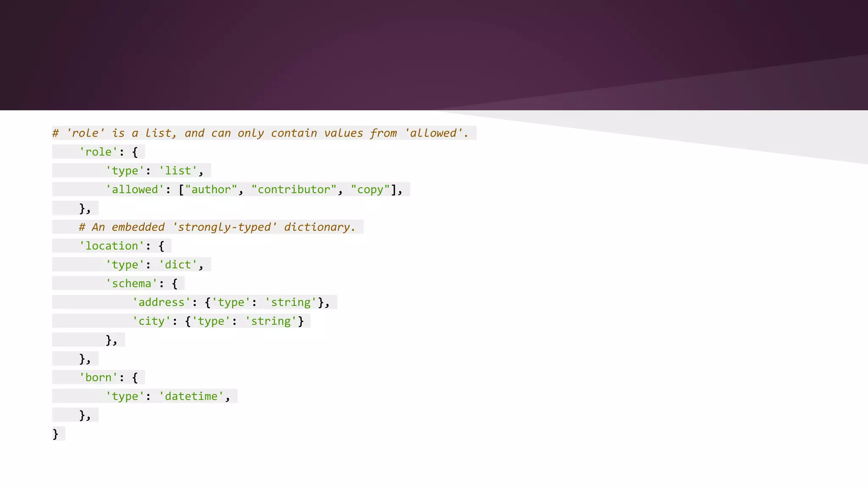Click the 'role' key in the code
Image resolution: width=868 pixels, height=488 pixels.
click(x=98, y=152)
